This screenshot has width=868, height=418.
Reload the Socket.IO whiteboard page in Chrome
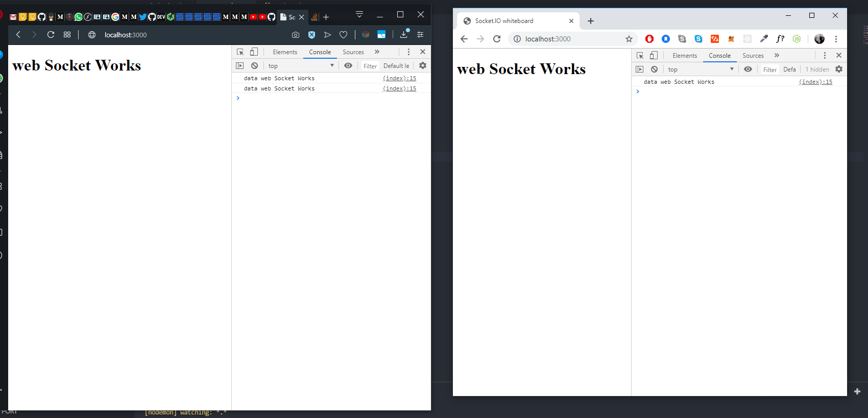click(497, 39)
